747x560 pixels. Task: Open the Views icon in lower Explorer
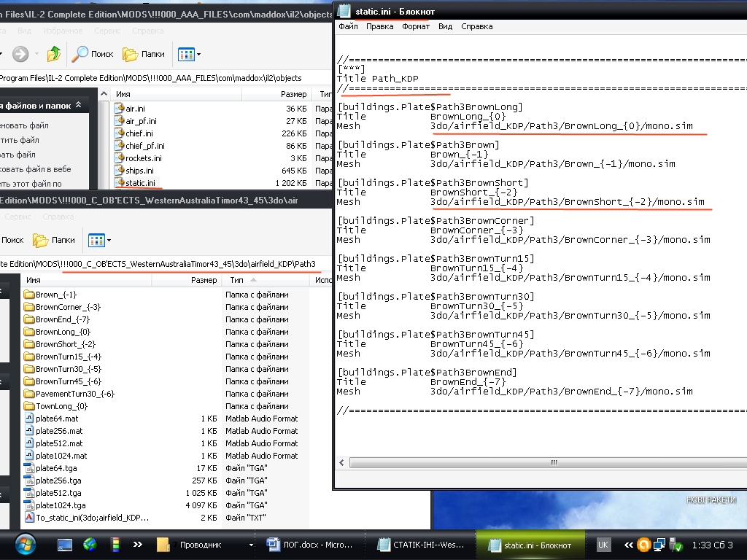(x=96, y=241)
